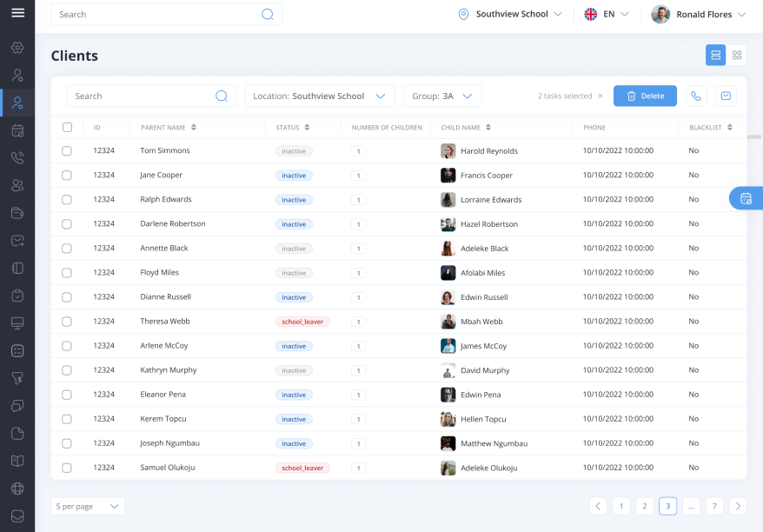The image size is (763, 532).
Task: Open the notebook icon in the sidebar
Action: tap(17, 269)
